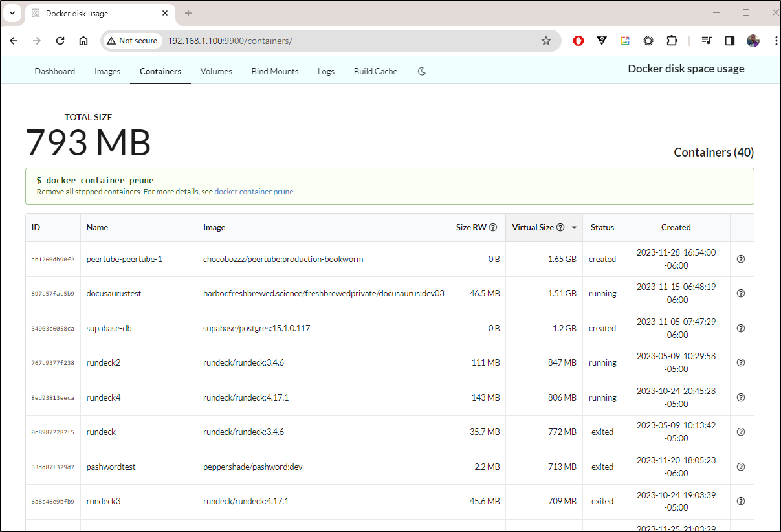Sort by the Image column header
This screenshot has width=781, height=532.
[324, 227]
